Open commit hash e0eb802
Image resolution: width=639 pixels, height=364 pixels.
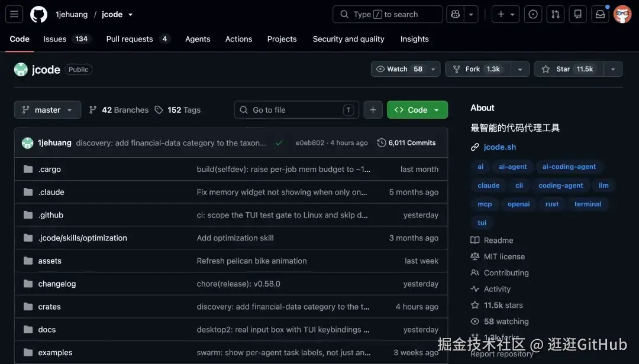point(309,143)
